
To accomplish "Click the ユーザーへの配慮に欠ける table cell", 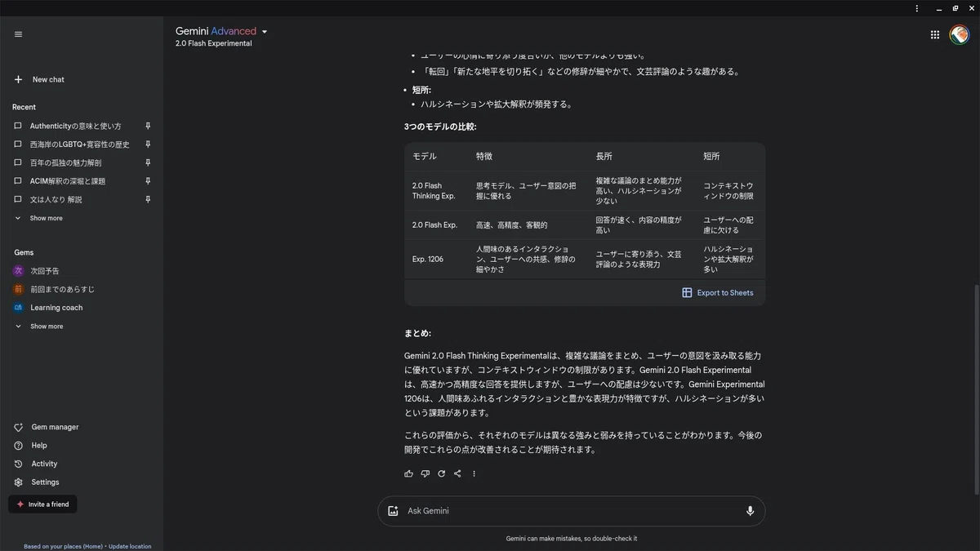I will (x=728, y=224).
